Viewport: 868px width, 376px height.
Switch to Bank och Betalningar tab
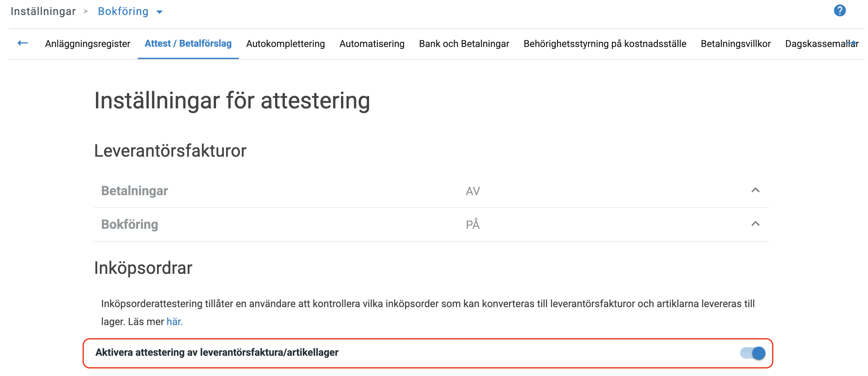[x=464, y=44]
